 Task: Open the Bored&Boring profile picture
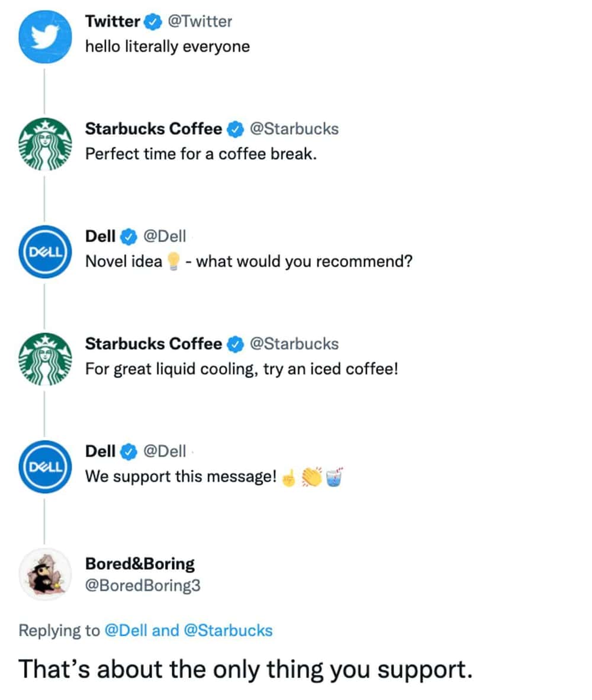tap(45, 574)
